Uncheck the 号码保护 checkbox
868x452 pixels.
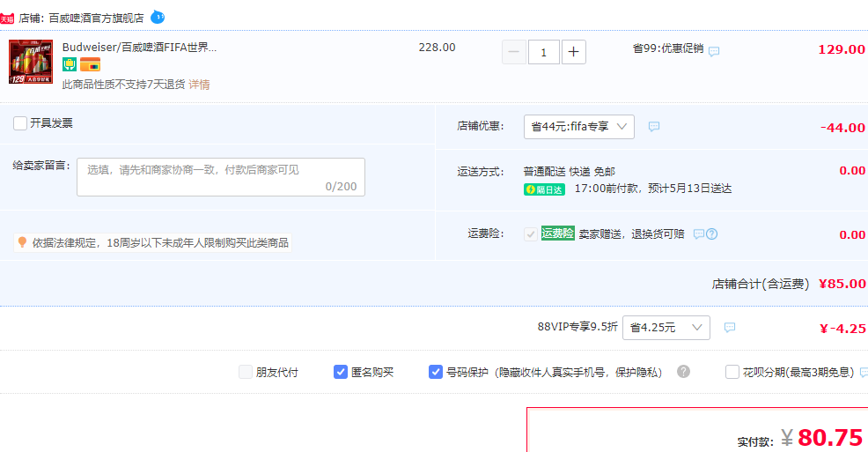click(x=436, y=372)
